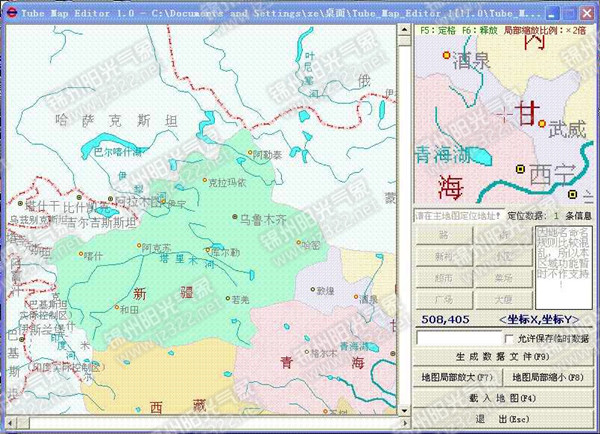Click the 生成数据文件(F9) button
Viewport: 600px width, 434px height.
[502, 358]
